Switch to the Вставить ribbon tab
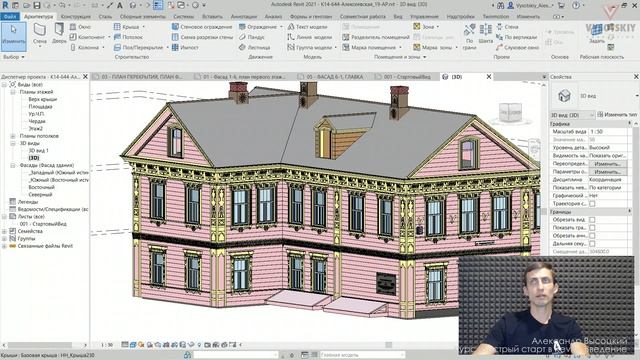 tap(212, 16)
